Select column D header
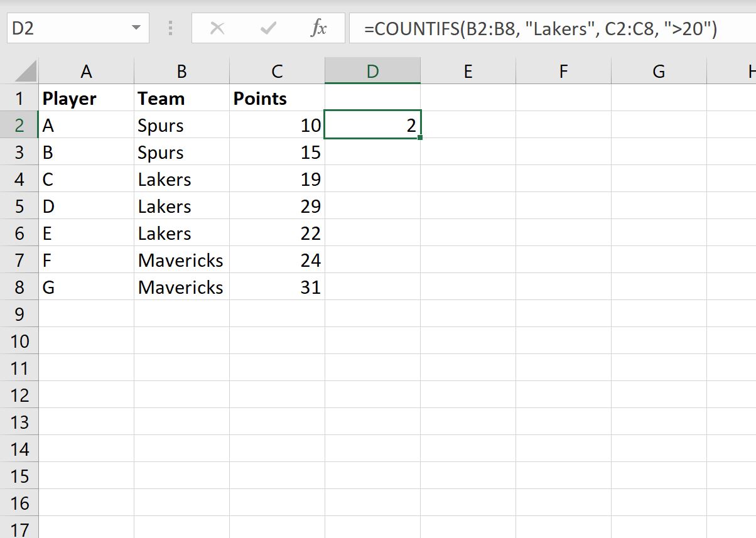Image resolution: width=756 pixels, height=538 pixels. [x=372, y=72]
